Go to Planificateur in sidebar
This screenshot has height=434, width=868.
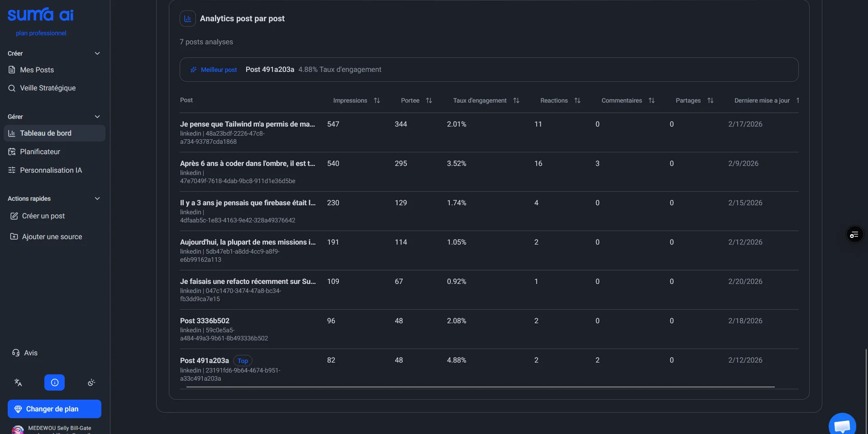tap(40, 152)
